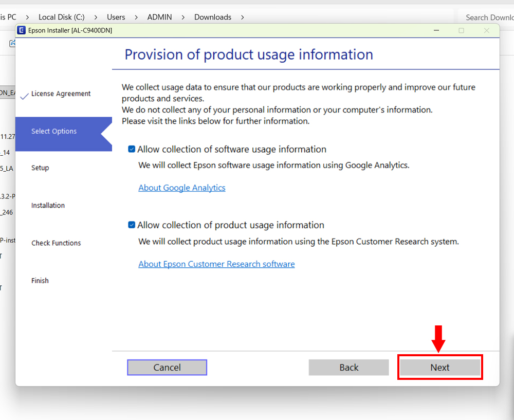Click the sentence mentioning the Epson Customer Research system
Viewport: 514px width, 420px height.
coord(299,242)
